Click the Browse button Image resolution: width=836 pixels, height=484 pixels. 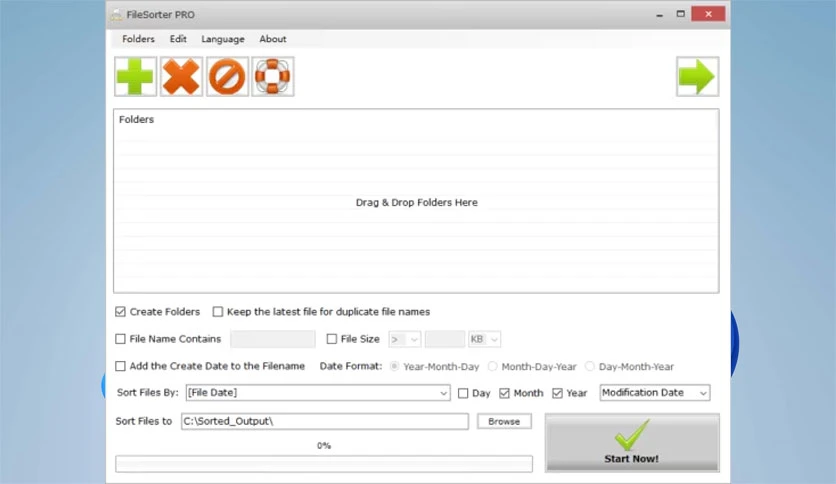click(x=504, y=422)
